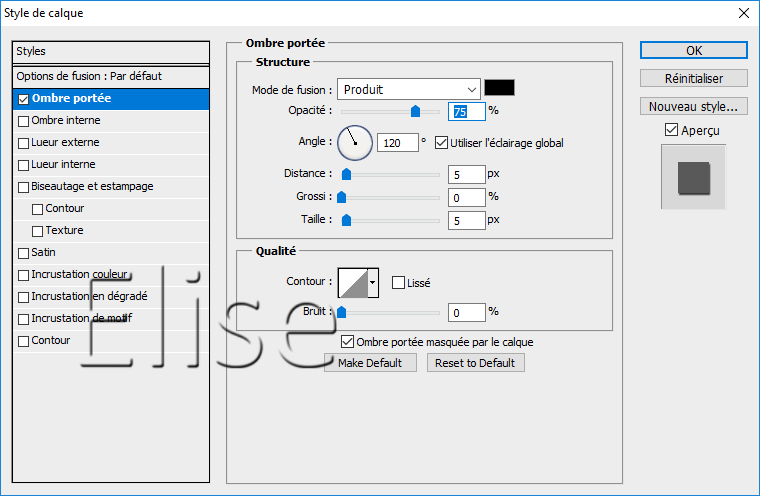Viewport: 760px width, 496px height.
Task: Enable the Lissé checkbox
Action: pyautogui.click(x=398, y=283)
